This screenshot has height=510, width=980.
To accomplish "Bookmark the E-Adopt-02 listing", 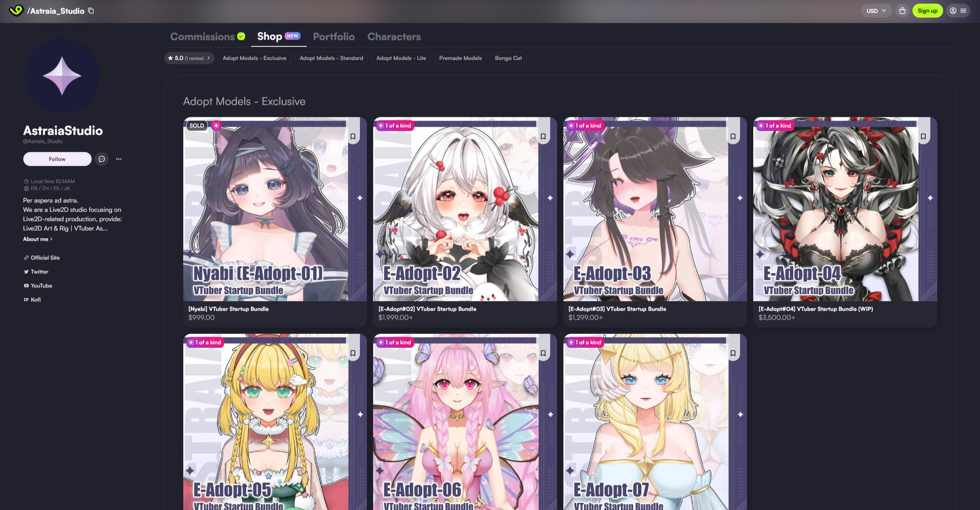I will [543, 136].
